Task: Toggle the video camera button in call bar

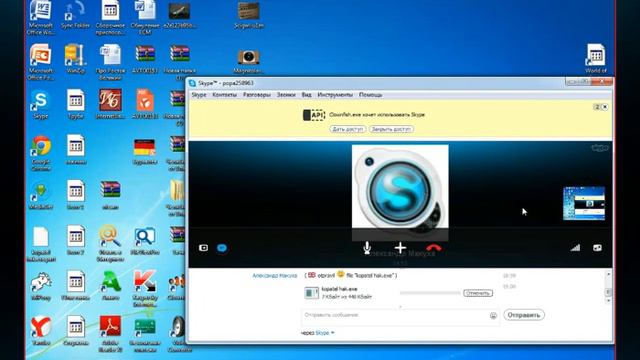Action: tap(203, 248)
